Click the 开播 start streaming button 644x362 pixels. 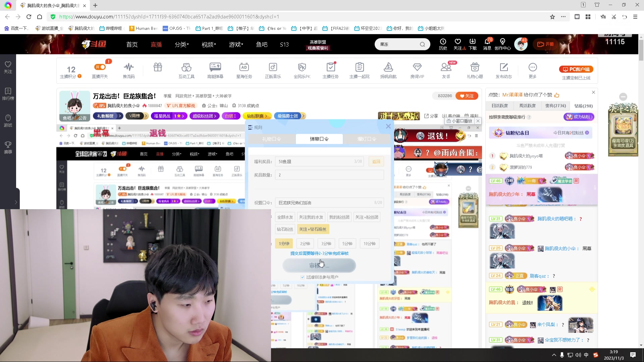[x=545, y=44]
